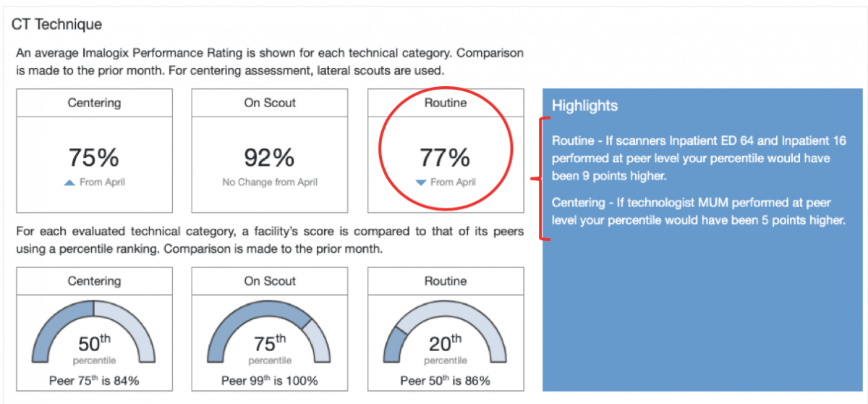
Task: Click the blue down arrow under Routine 77%
Action: (421, 183)
